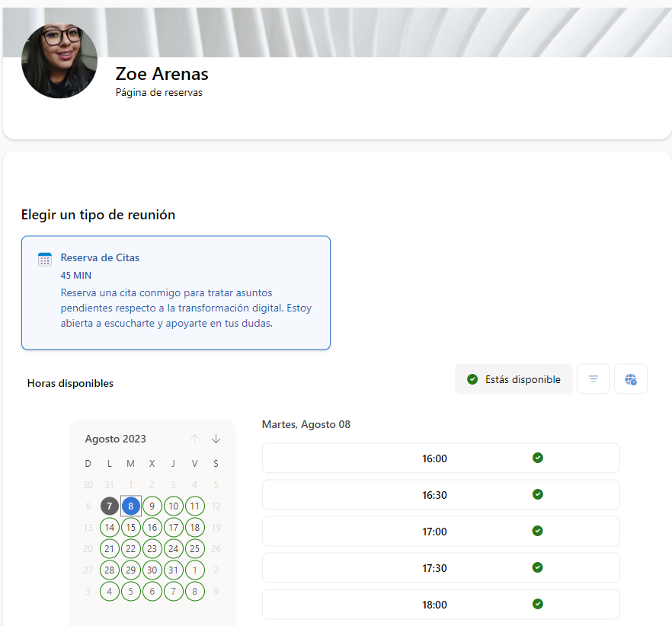Screen dimensions: 672x626
Task: Select the Reserva de Citas meeting type
Action: (176, 292)
